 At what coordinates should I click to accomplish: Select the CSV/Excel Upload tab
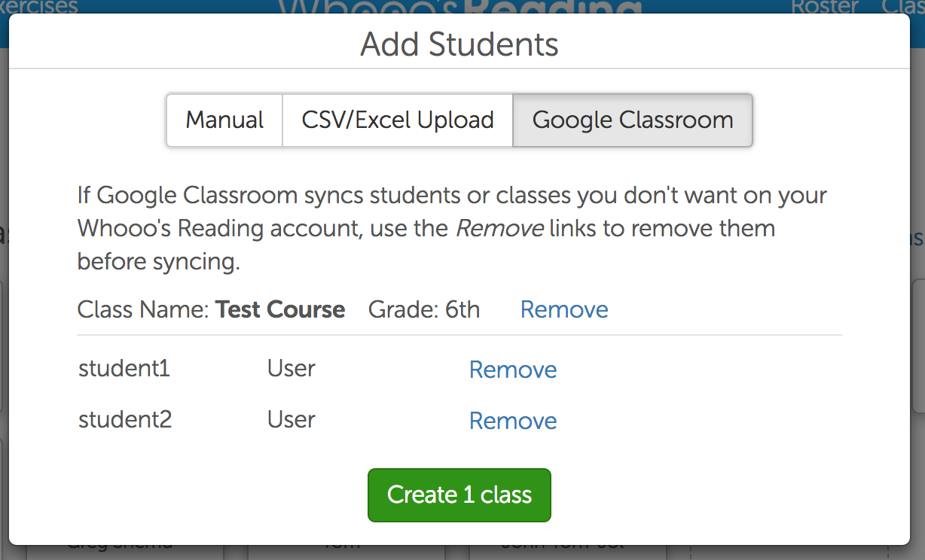398,120
